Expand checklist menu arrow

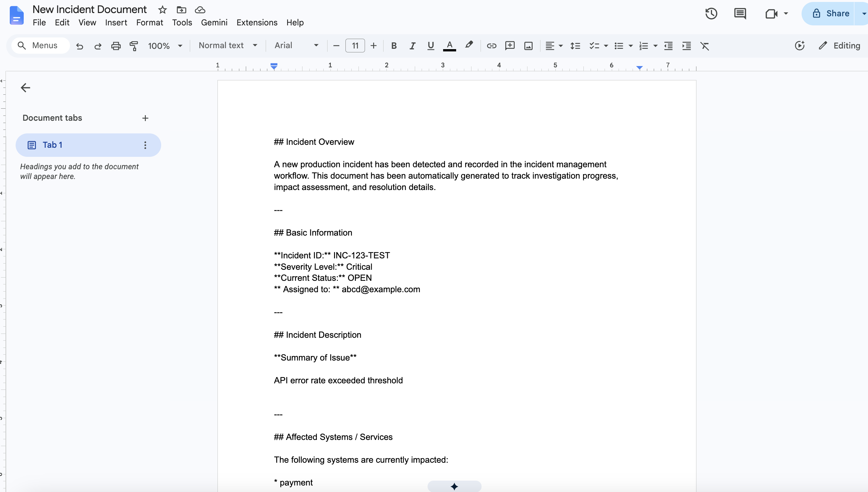(606, 46)
